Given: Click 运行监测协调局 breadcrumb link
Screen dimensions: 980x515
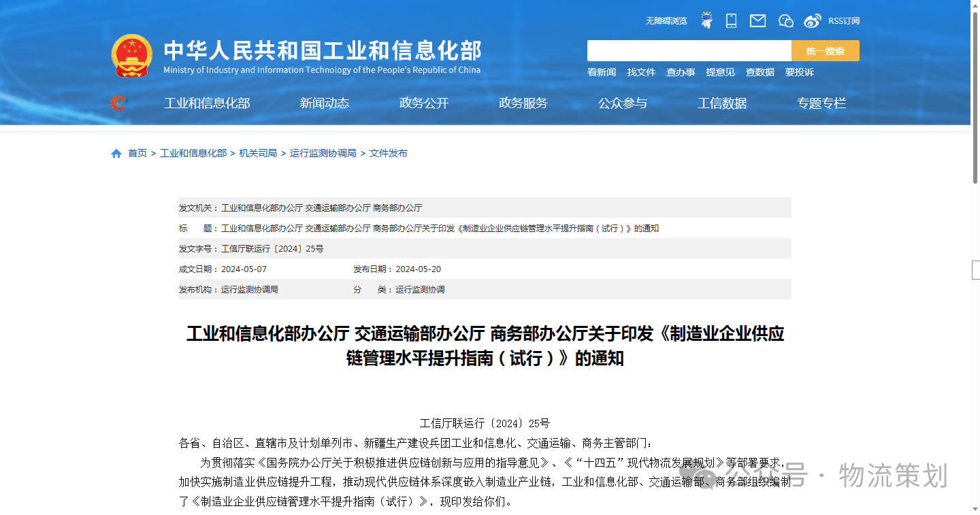Looking at the screenshot, I should point(323,153).
